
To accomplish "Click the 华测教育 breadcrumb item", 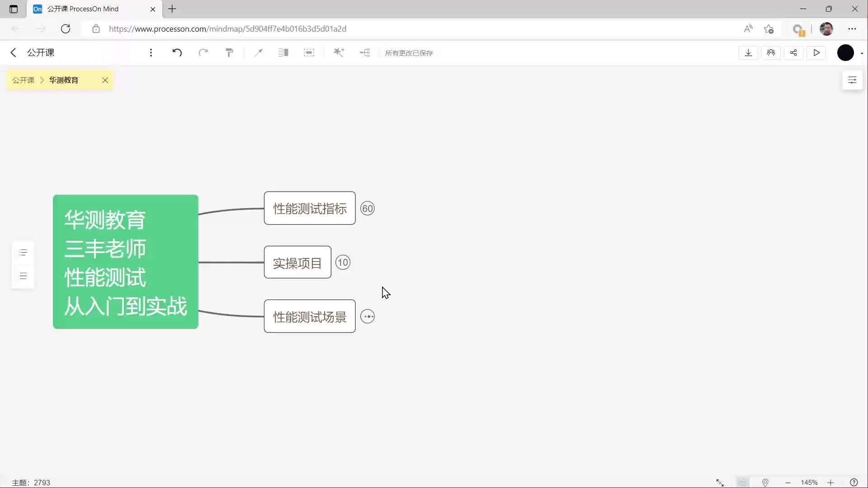I will tap(64, 80).
